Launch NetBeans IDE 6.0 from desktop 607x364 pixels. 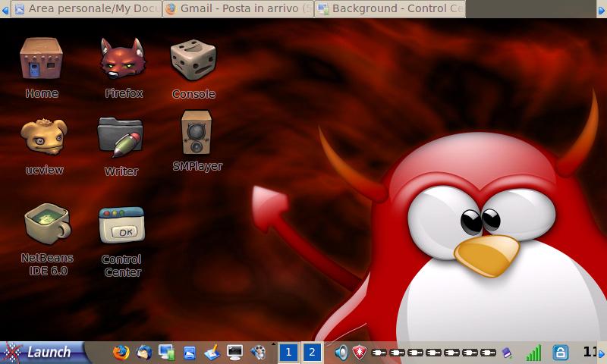[x=47, y=224]
